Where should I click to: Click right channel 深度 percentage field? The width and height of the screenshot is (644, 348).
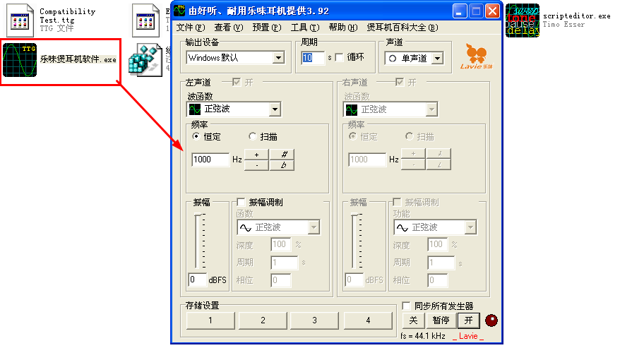pos(438,244)
